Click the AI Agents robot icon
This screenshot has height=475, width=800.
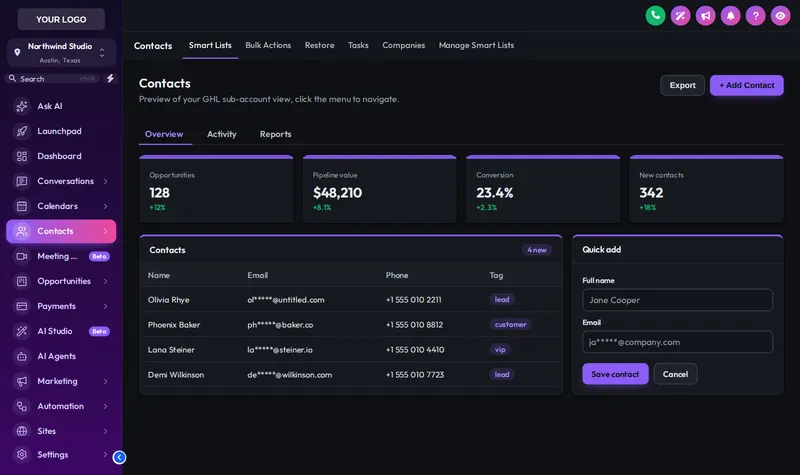tap(21, 356)
